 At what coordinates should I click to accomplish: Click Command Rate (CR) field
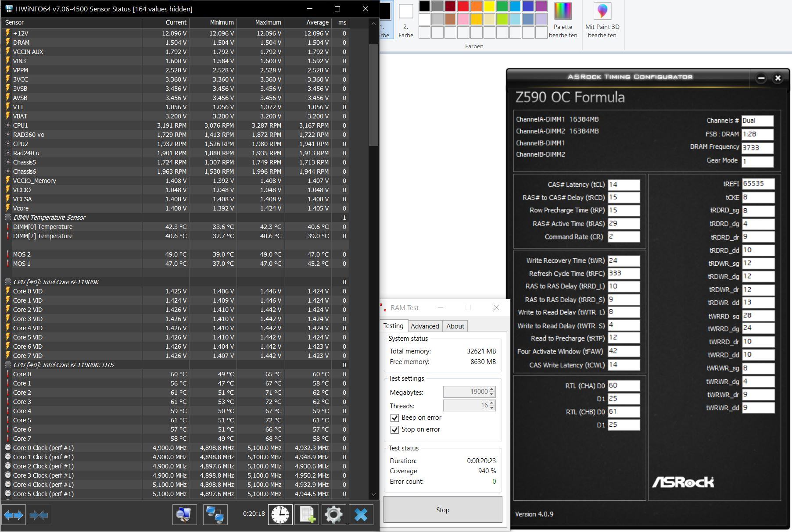(624, 236)
